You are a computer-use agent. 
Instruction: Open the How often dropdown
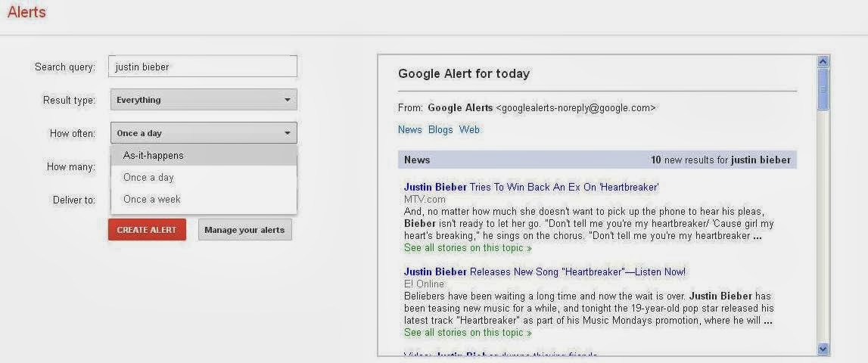pos(204,133)
